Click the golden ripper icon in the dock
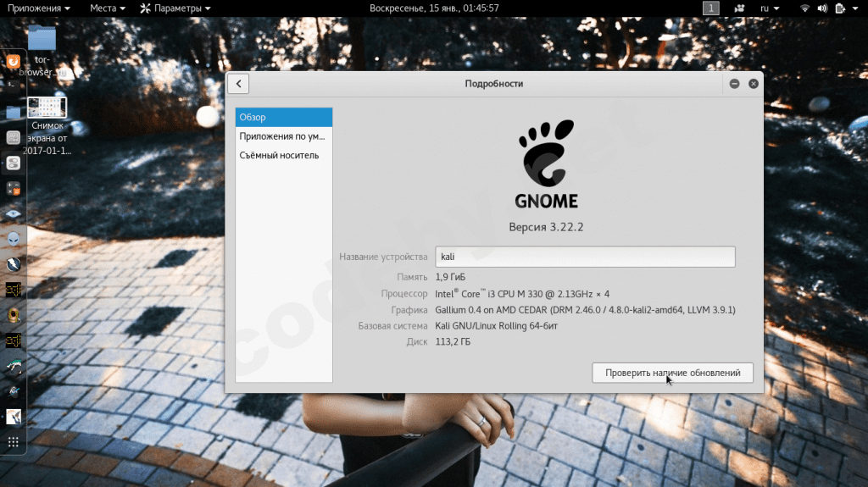 pos(14,315)
